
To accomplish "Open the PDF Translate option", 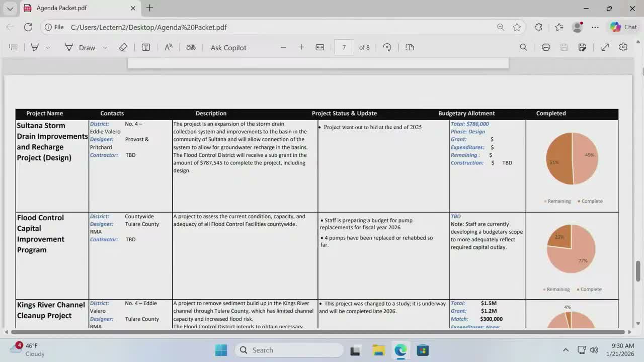I will (x=191, y=47).
